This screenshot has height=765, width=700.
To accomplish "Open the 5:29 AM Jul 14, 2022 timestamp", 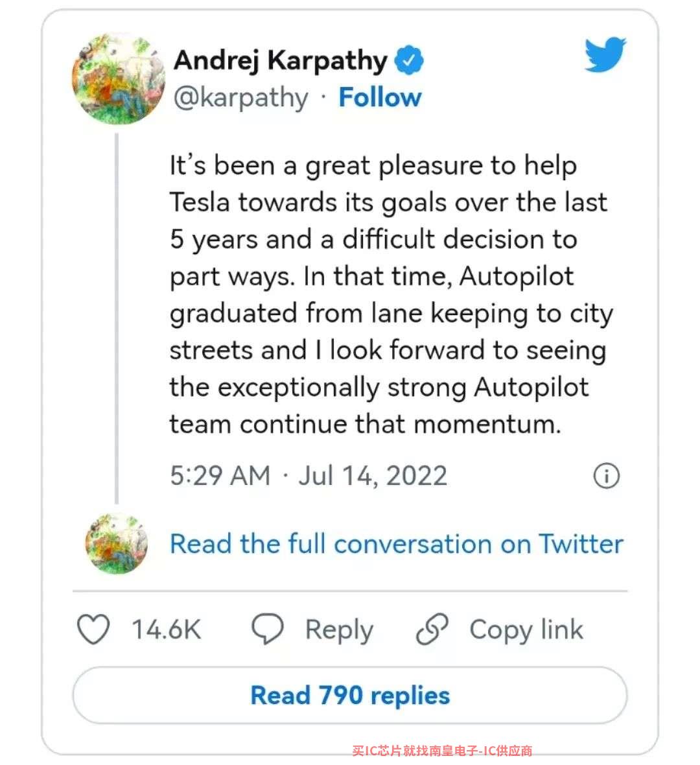I will [x=309, y=476].
